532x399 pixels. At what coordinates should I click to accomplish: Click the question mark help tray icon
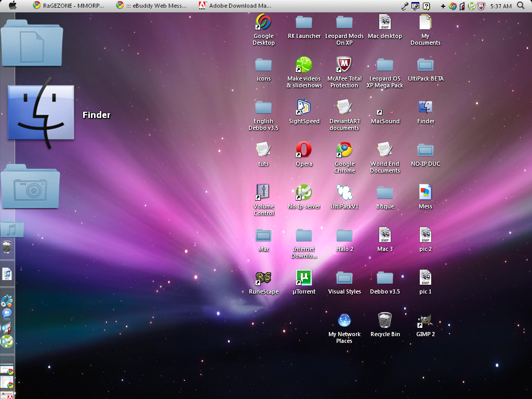pyautogui.click(x=426, y=6)
